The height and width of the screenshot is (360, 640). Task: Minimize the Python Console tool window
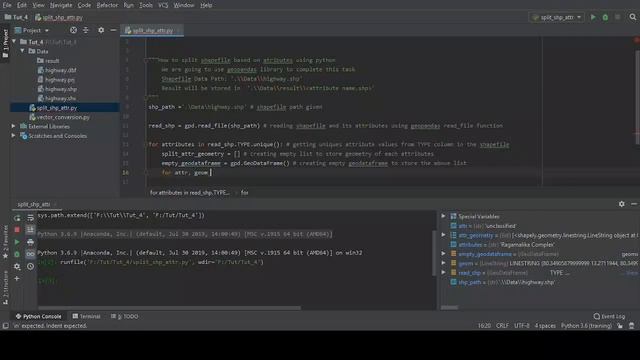634,204
